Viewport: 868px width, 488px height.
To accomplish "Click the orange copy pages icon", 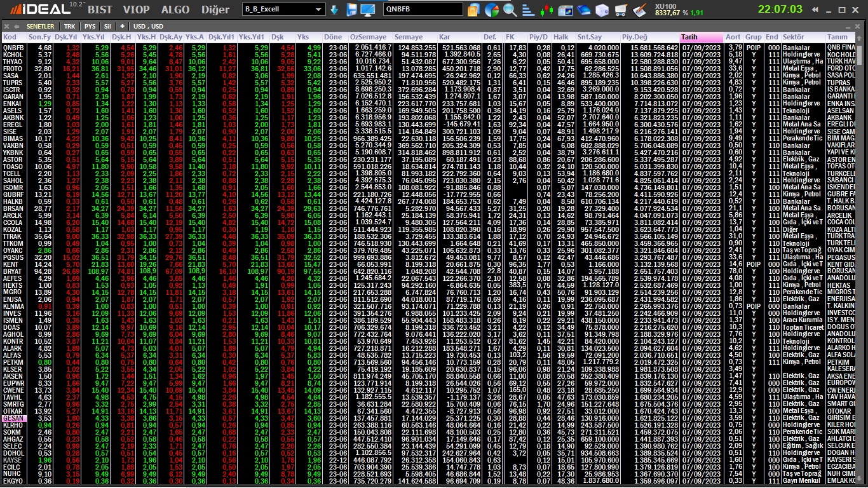I will [x=473, y=10].
